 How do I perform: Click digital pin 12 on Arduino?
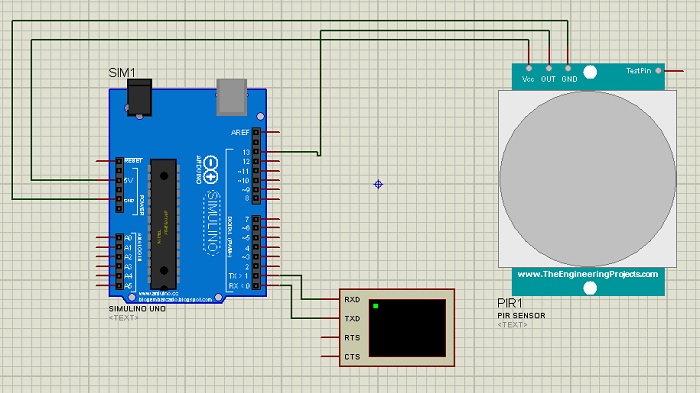(256, 161)
